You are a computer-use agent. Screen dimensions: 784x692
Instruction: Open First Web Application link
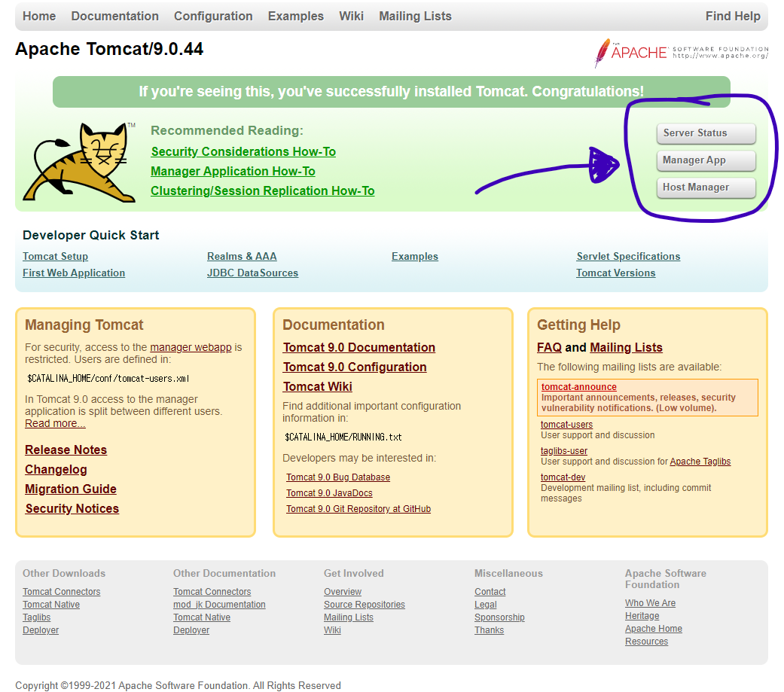pyautogui.click(x=74, y=273)
